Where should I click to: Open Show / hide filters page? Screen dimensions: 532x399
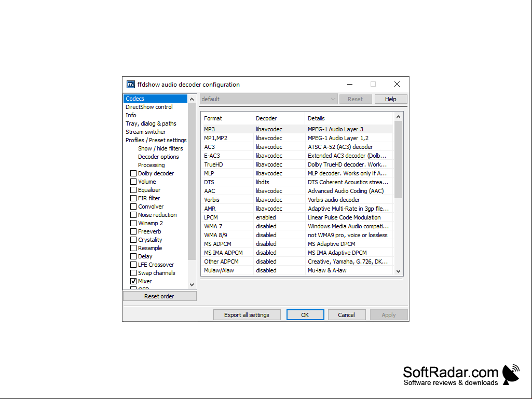[x=160, y=148]
